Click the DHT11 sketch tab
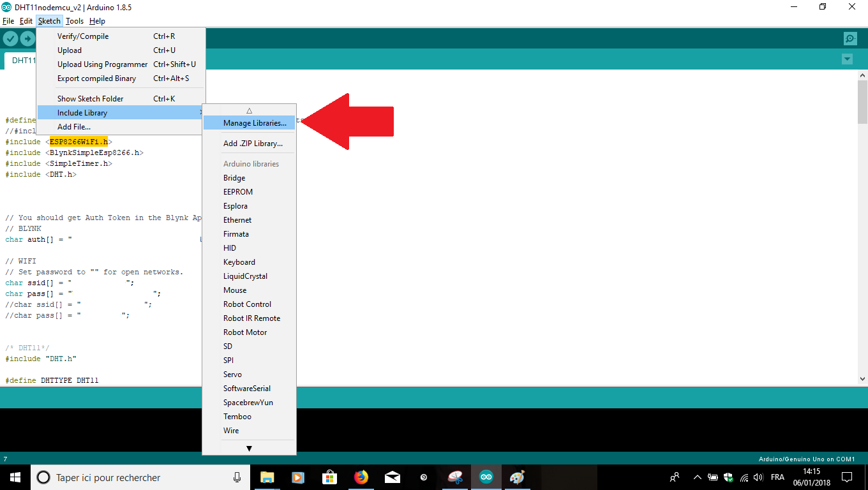Viewport: 868px width, 490px height. [21, 61]
